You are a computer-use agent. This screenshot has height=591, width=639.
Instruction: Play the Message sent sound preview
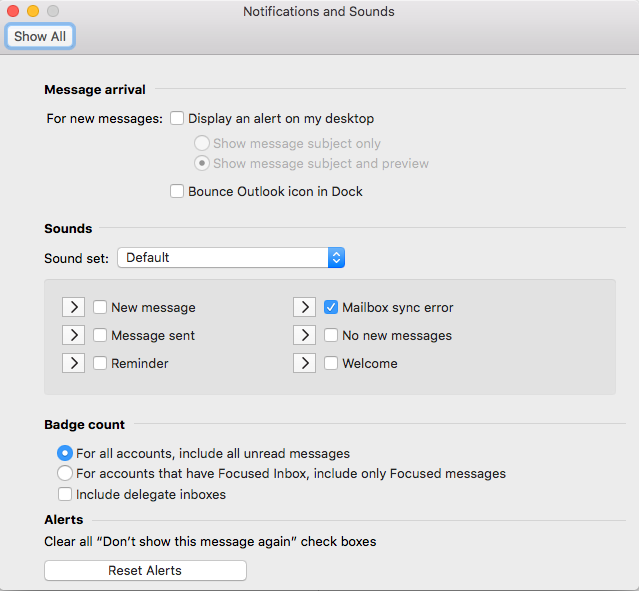point(73,335)
